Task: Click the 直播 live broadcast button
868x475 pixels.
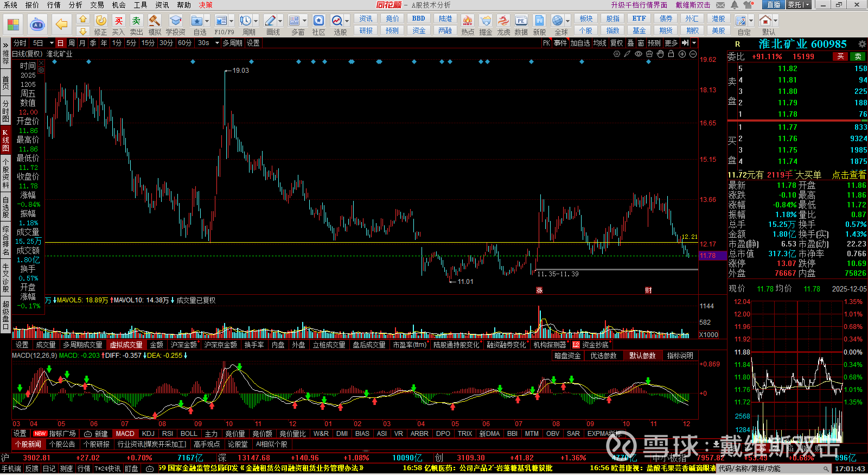Action: [x=774, y=5]
